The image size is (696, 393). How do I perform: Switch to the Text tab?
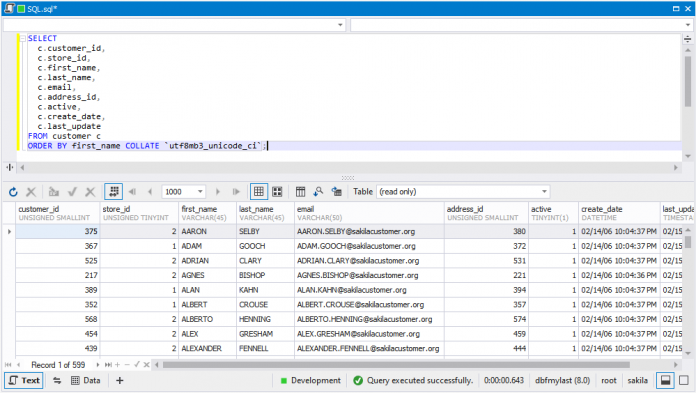tap(24, 381)
